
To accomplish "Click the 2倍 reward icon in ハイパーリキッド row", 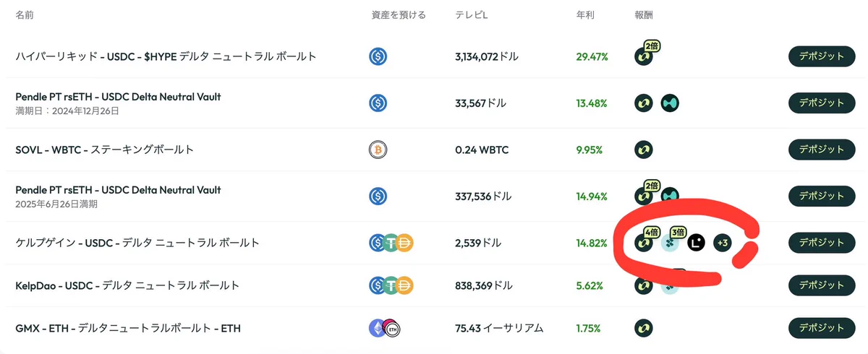I will pos(644,56).
